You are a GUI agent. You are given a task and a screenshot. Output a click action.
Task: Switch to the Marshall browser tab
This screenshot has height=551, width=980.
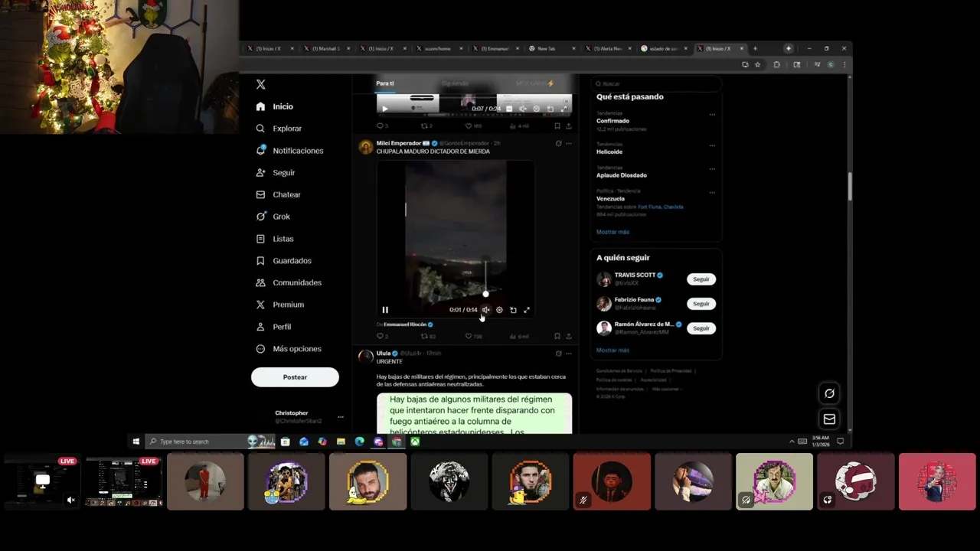pos(327,48)
